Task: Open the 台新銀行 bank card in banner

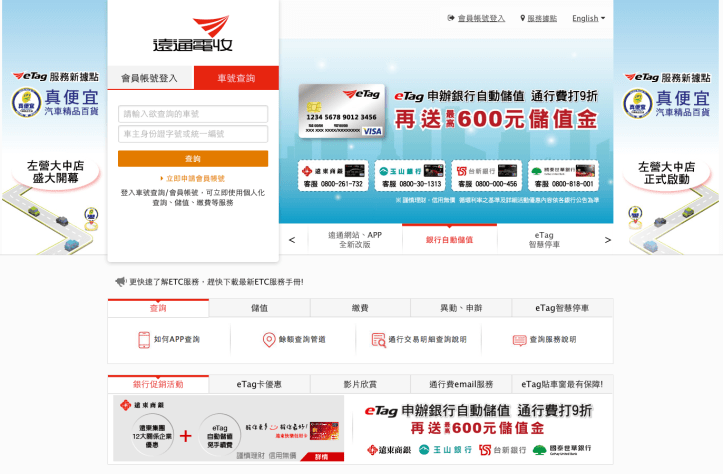Action: (487, 175)
